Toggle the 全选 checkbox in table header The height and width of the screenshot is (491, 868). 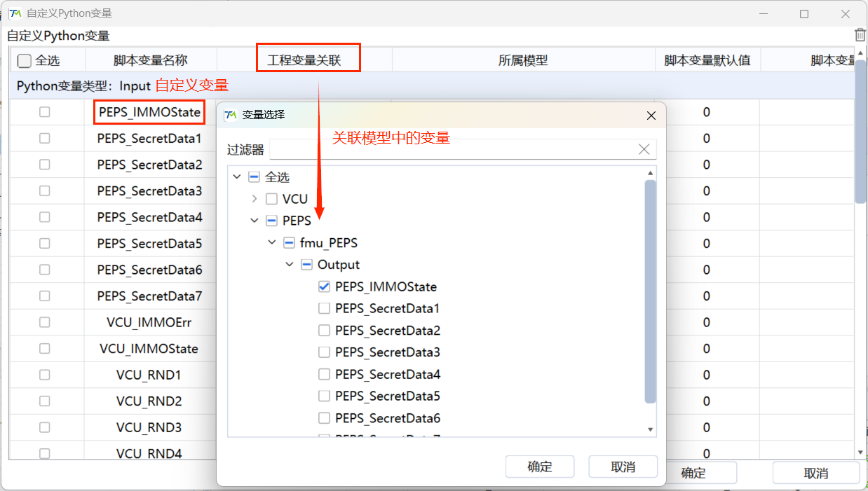25,61
